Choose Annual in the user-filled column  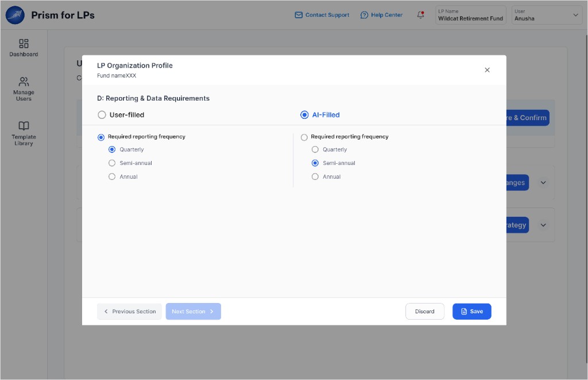[112, 176]
